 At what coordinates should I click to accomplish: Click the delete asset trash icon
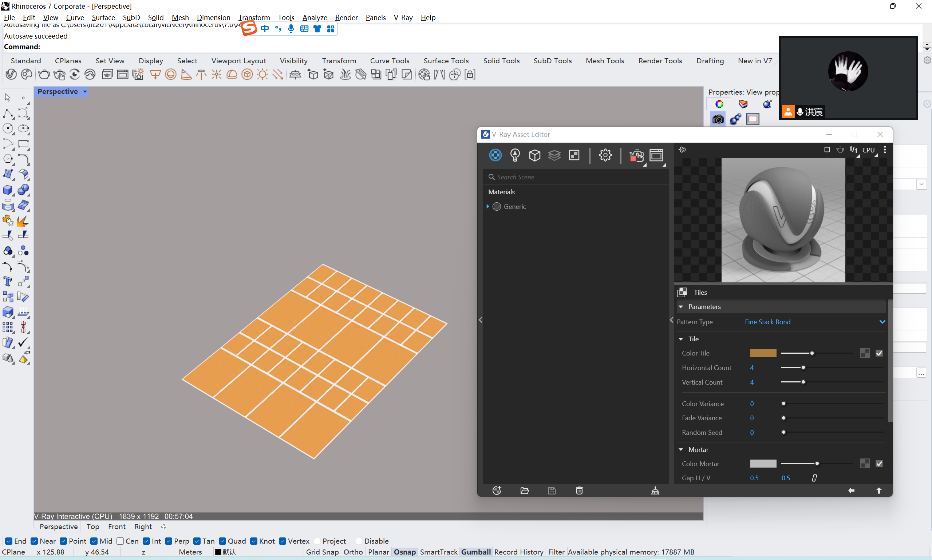pyautogui.click(x=580, y=491)
